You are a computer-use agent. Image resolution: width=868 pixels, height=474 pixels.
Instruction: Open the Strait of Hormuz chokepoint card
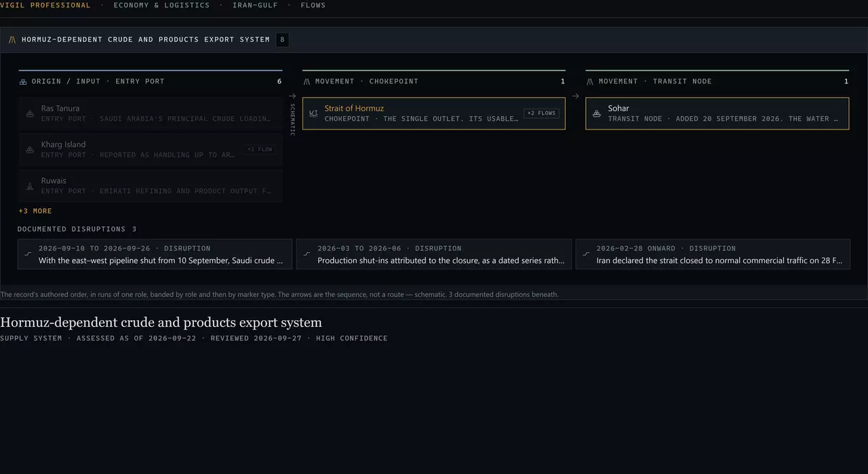click(434, 113)
